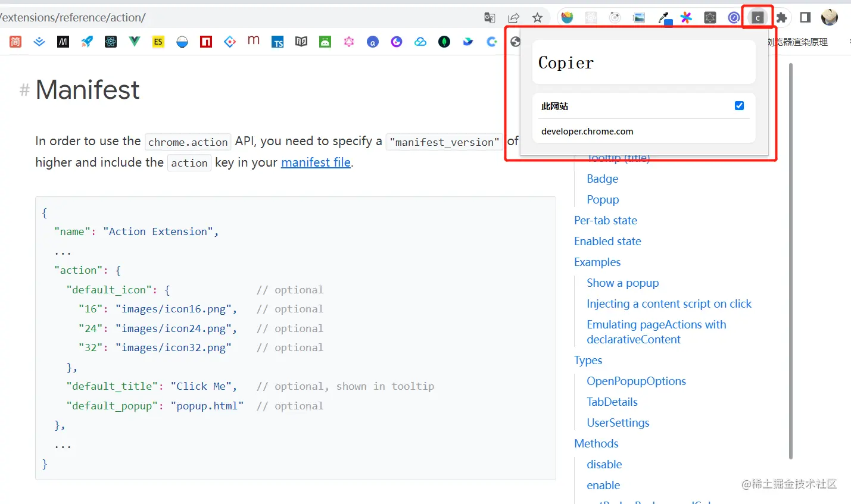Image resolution: width=851 pixels, height=504 pixels.
Task: Click the Copier popup title
Action: 566,62
